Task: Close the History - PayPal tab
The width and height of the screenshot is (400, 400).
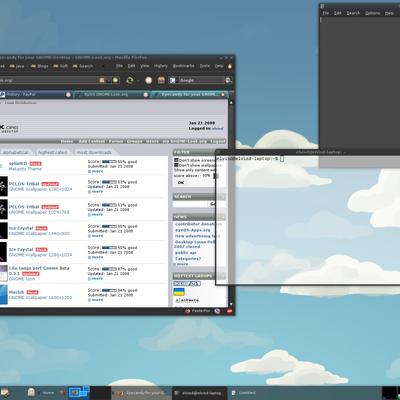Action: [x=68, y=95]
